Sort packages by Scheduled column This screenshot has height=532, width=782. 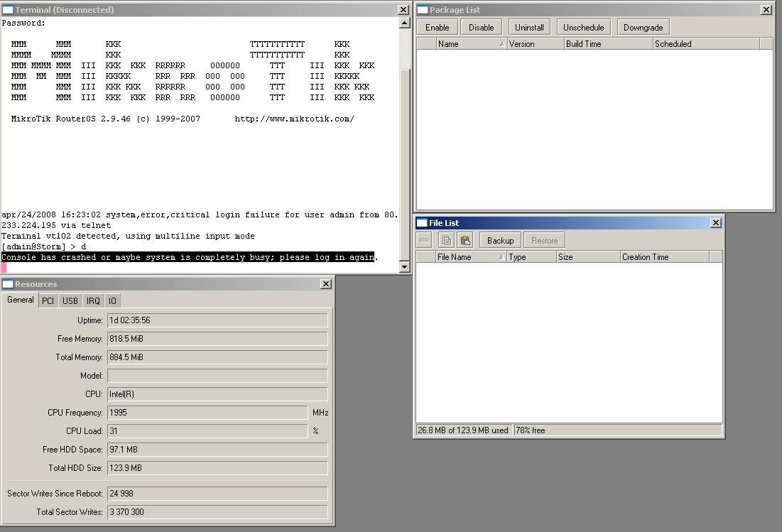(706, 44)
